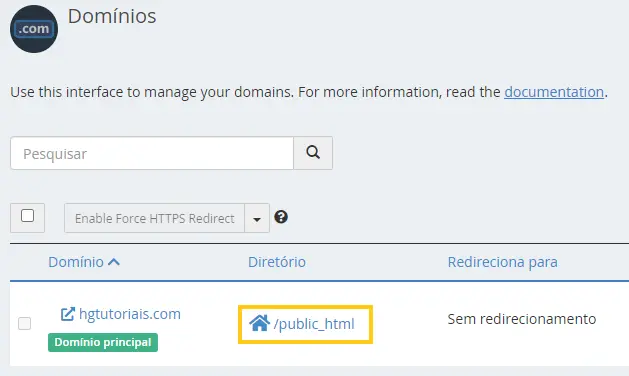This screenshot has width=629, height=376.
Task: Click the Domínios page heading
Action: point(112,16)
